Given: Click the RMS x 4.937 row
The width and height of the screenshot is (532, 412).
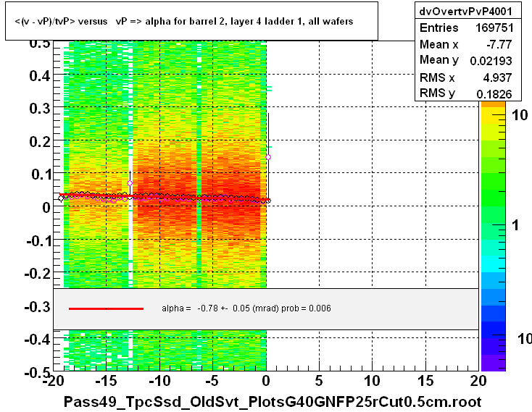Looking at the screenshot, I should (x=467, y=77).
